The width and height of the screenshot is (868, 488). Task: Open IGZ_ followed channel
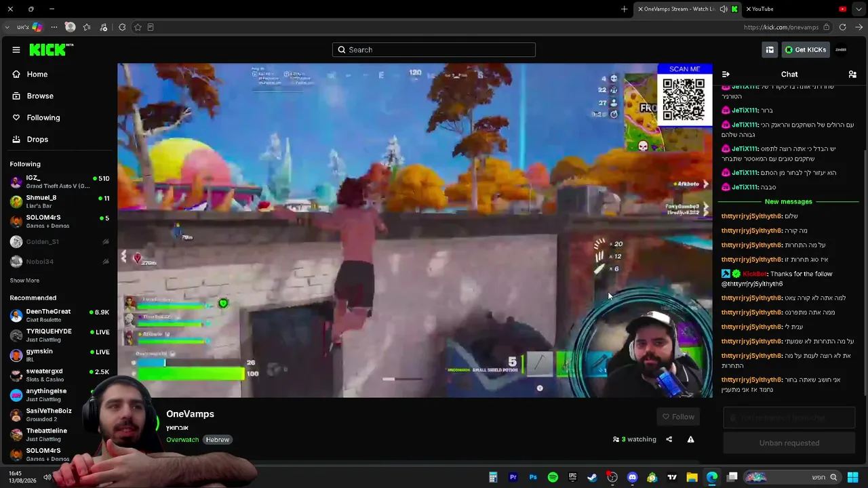[60, 182]
